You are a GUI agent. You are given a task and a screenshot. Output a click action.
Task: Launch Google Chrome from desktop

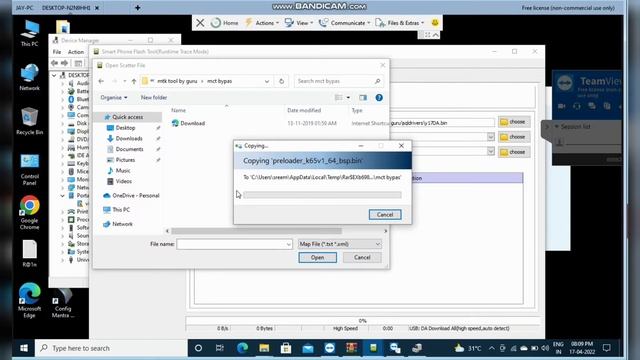[x=29, y=213]
